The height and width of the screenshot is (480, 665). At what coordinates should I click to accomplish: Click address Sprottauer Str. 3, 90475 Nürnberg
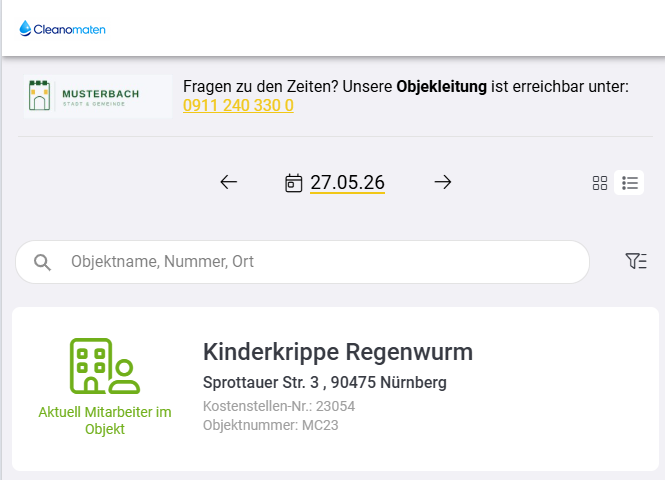pyautogui.click(x=324, y=382)
